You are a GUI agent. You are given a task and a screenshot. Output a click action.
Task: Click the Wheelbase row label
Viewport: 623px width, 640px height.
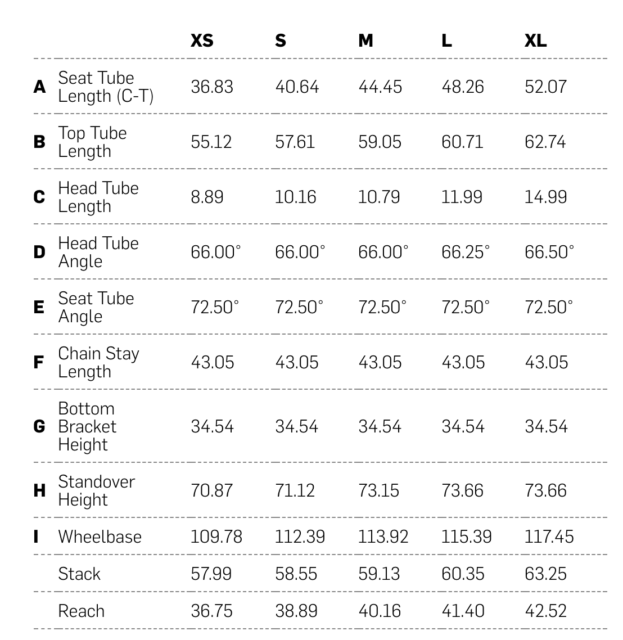coord(99,537)
